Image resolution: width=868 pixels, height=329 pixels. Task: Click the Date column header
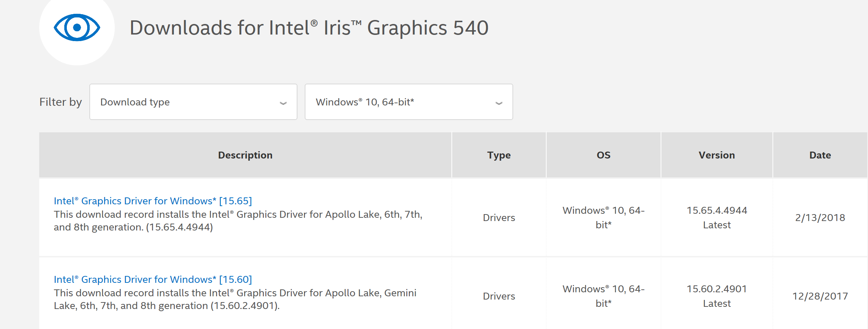pos(820,155)
